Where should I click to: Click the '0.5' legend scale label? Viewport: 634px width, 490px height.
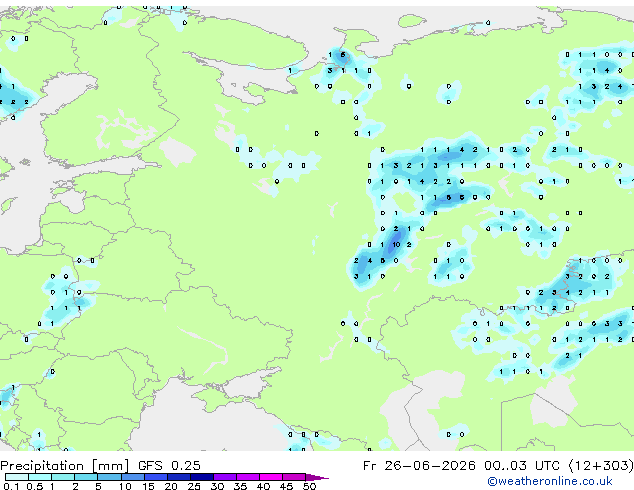point(35,486)
